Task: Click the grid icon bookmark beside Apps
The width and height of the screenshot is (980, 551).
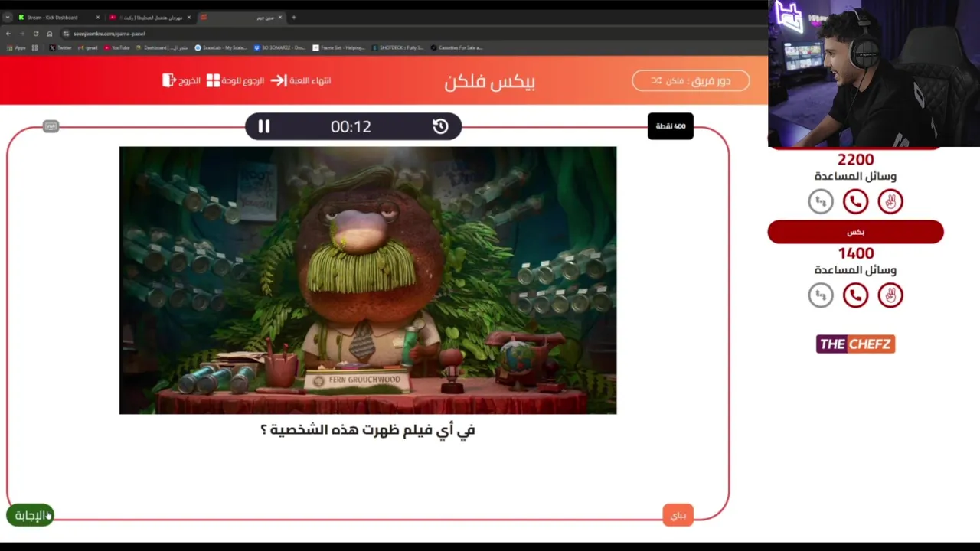Action: click(x=34, y=47)
